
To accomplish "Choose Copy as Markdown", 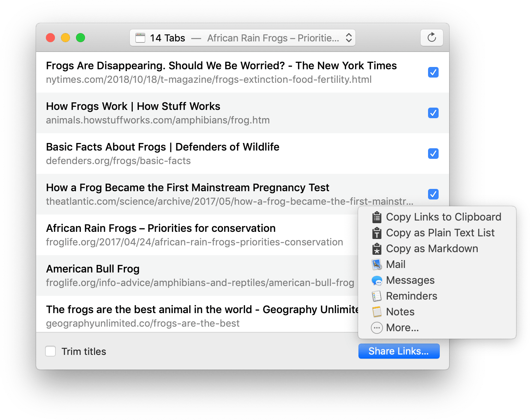I will (x=437, y=249).
